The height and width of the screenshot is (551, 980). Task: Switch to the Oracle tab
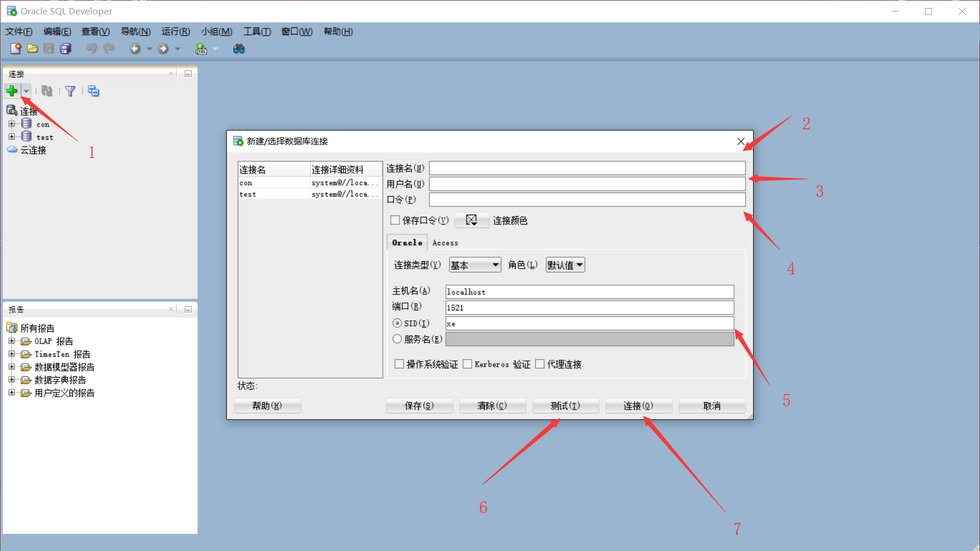coord(407,243)
